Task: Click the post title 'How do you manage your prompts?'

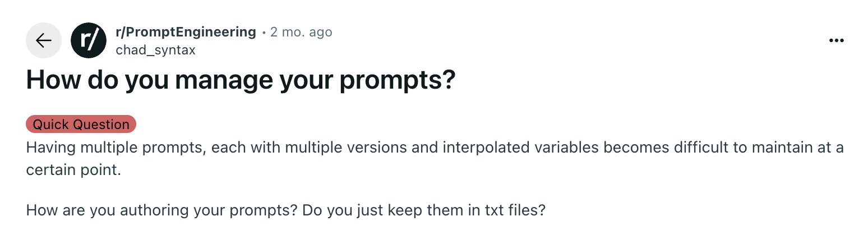Action: coord(241,80)
